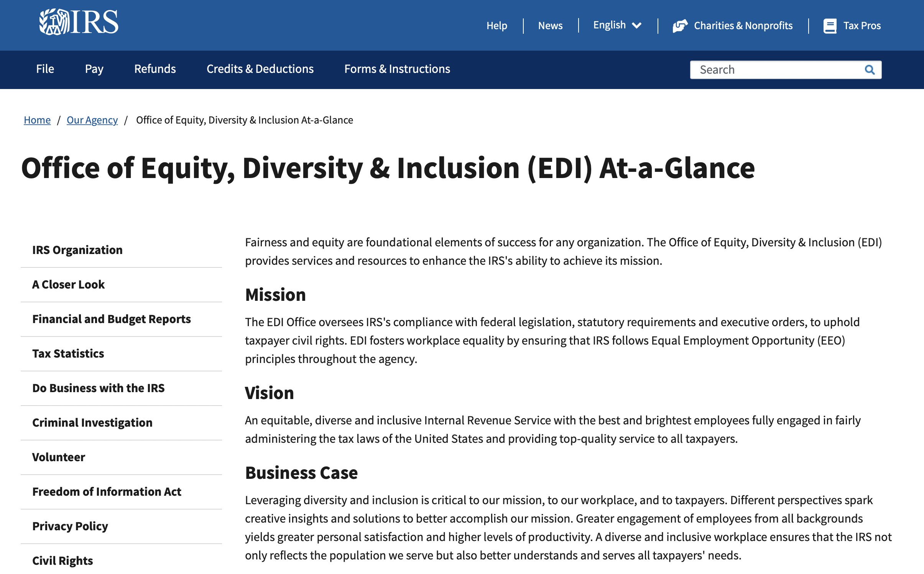Click the Tax Pros book icon

coord(830,26)
